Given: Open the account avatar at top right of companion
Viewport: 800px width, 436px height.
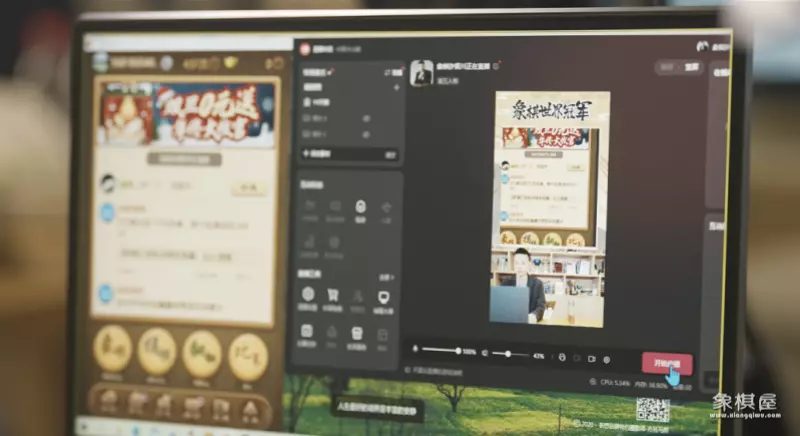Looking at the screenshot, I should pos(702,46).
